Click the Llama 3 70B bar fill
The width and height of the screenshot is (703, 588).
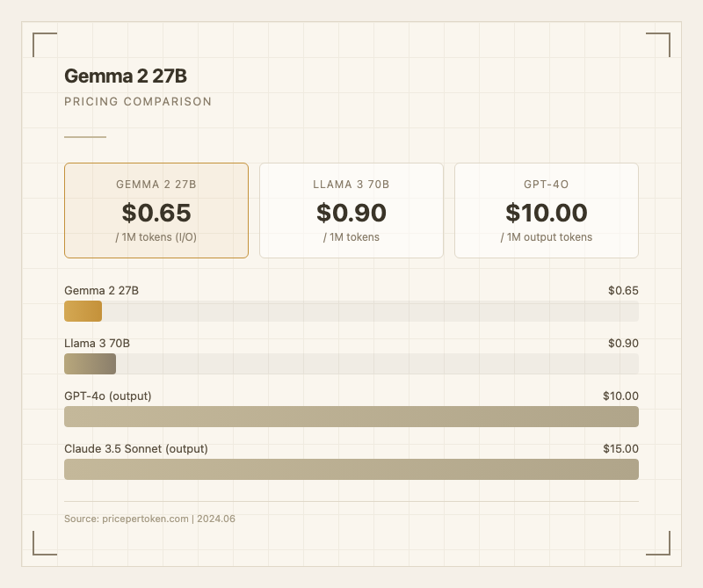pos(91,364)
